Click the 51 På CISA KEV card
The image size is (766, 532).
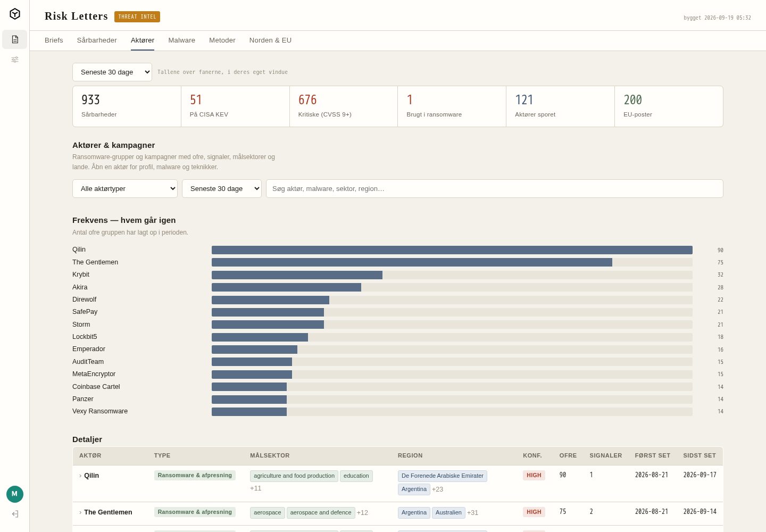coord(235,106)
